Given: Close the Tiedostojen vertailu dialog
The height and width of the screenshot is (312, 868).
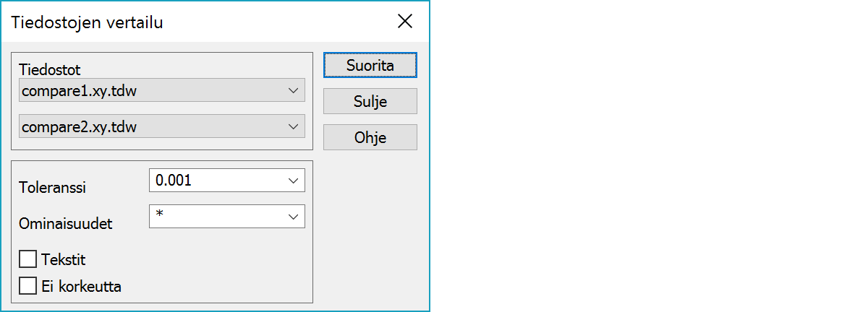Looking at the screenshot, I should [405, 22].
